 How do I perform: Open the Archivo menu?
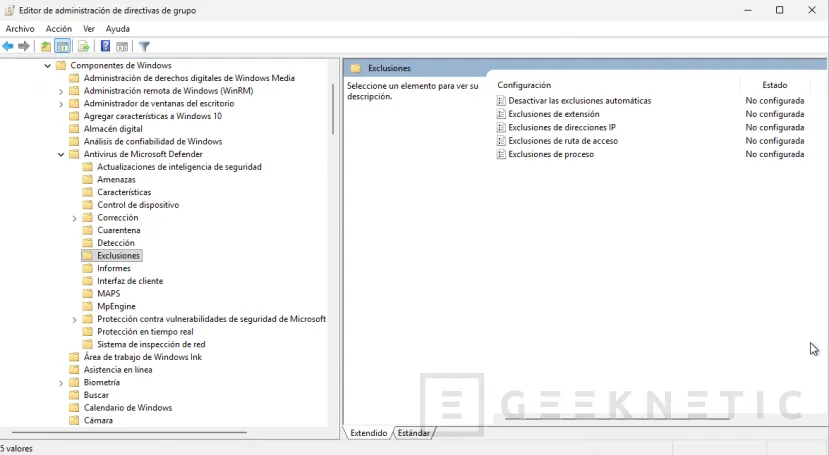pyautogui.click(x=20, y=29)
